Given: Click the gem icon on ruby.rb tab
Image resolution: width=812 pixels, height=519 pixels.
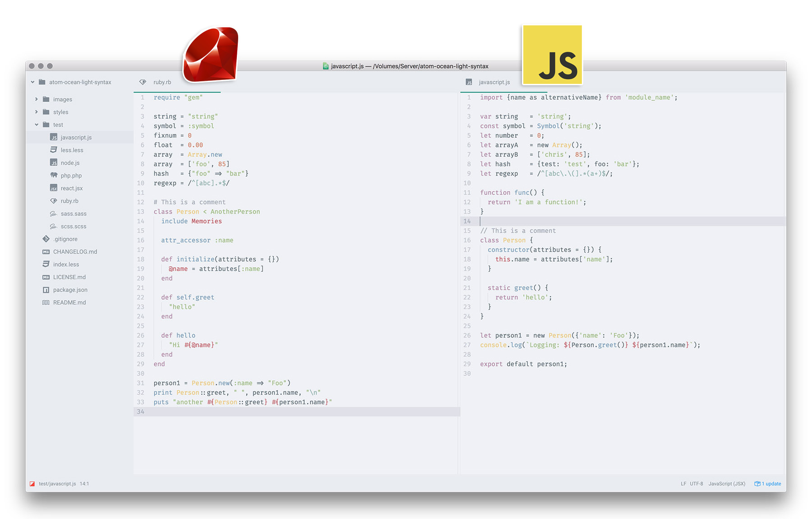Looking at the screenshot, I should coord(143,82).
